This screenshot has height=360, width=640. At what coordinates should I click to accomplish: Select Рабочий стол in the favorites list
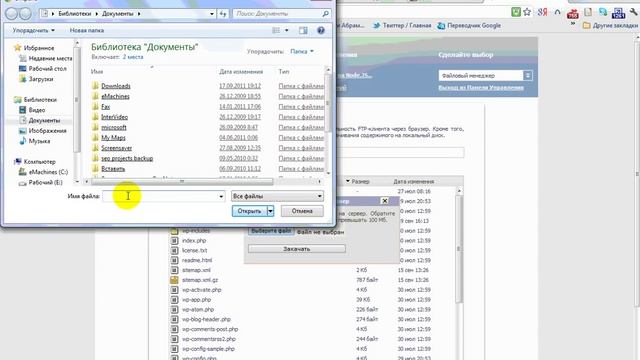click(x=42, y=69)
